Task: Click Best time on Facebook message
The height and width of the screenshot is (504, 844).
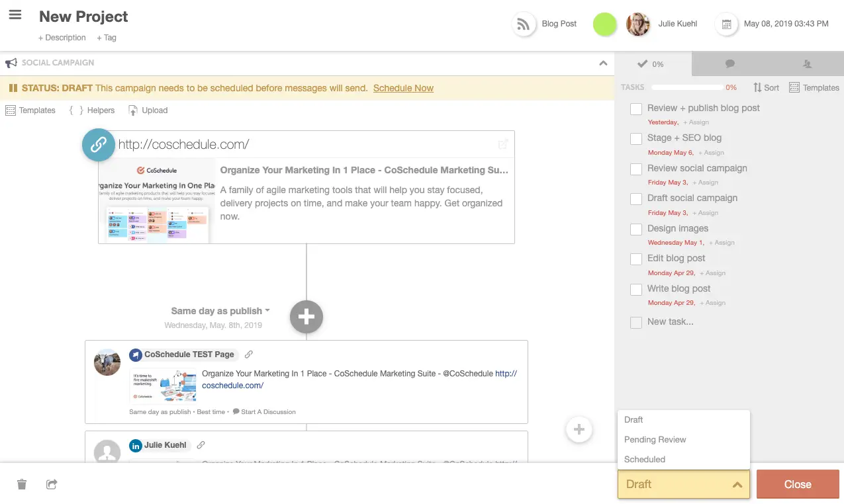Action: [x=211, y=411]
